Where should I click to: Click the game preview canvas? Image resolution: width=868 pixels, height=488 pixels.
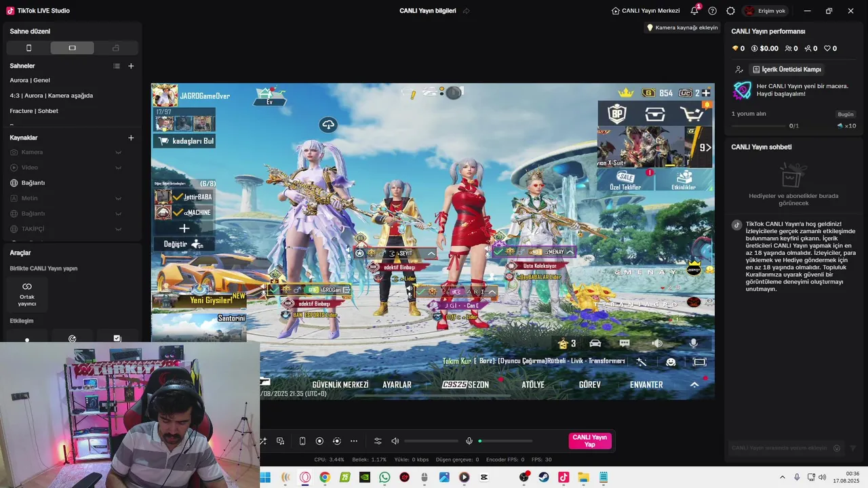pos(433,241)
